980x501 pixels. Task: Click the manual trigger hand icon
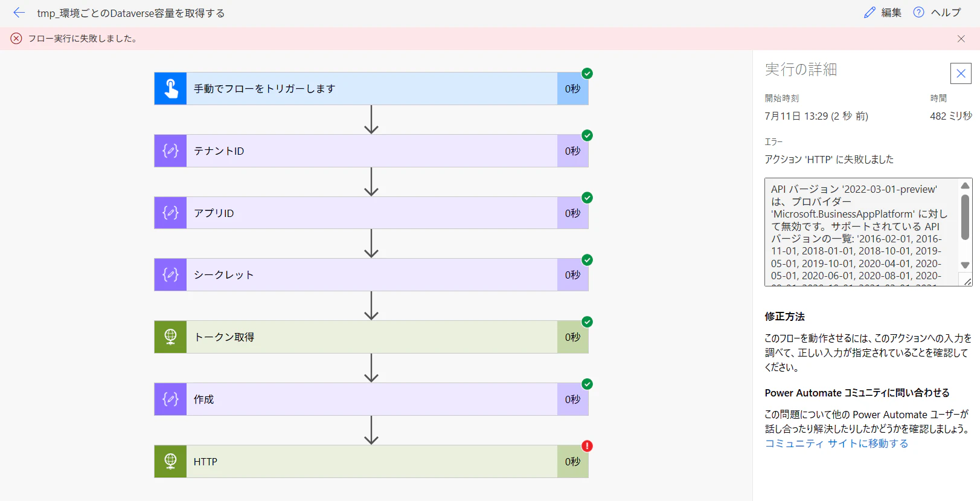pyautogui.click(x=171, y=89)
